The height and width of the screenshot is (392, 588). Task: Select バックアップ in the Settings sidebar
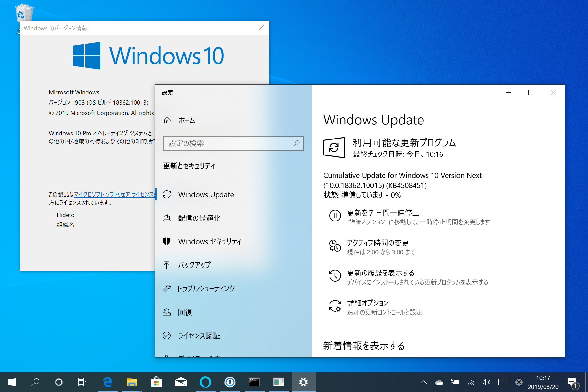point(194,265)
